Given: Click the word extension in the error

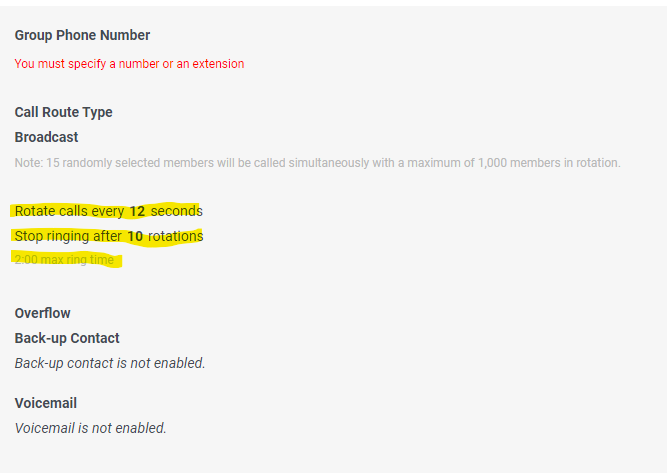Looking at the screenshot, I should click(x=219, y=64).
